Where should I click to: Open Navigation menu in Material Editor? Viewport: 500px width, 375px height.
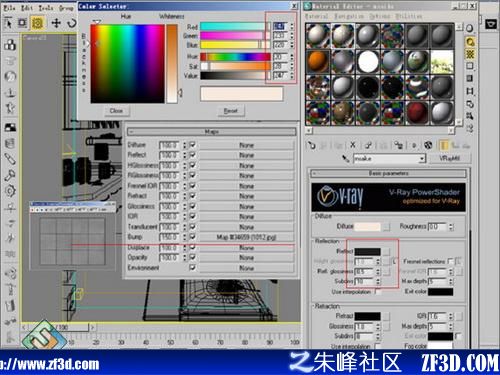349,16
